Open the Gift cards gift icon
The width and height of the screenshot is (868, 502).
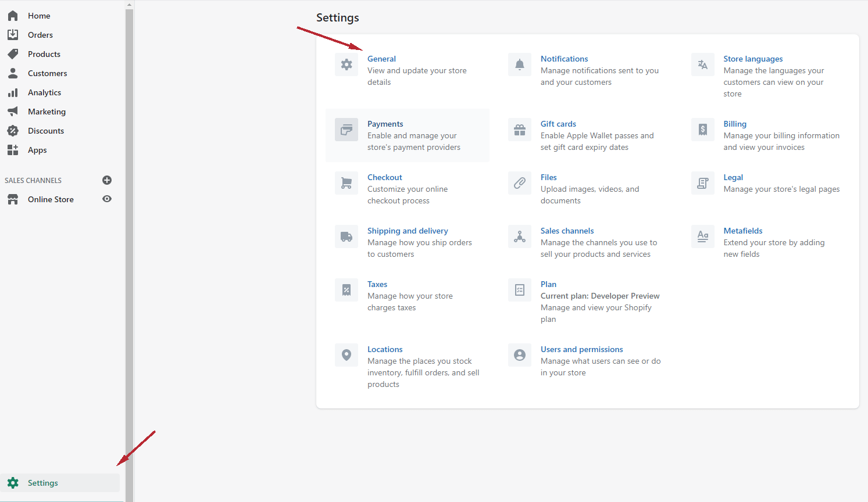[x=520, y=130]
